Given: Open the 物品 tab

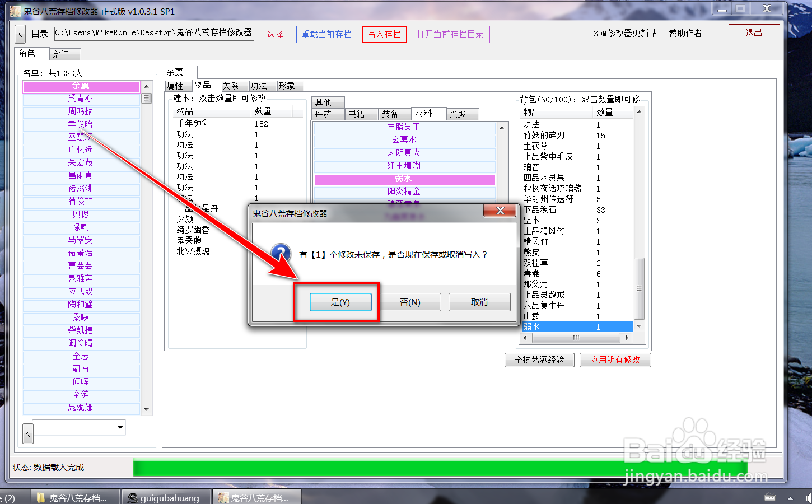Looking at the screenshot, I should (x=207, y=85).
